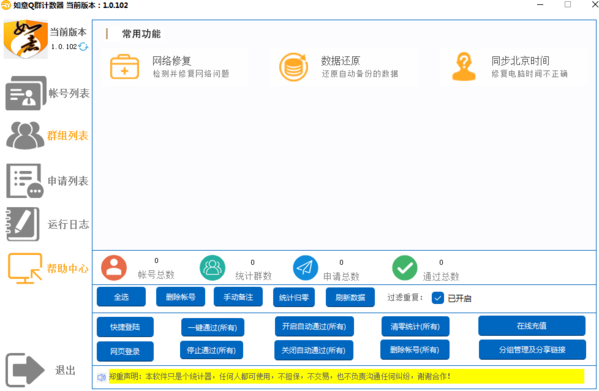Click the 当前版本 sidebar label
This screenshot has width=599, height=391.
(68, 32)
